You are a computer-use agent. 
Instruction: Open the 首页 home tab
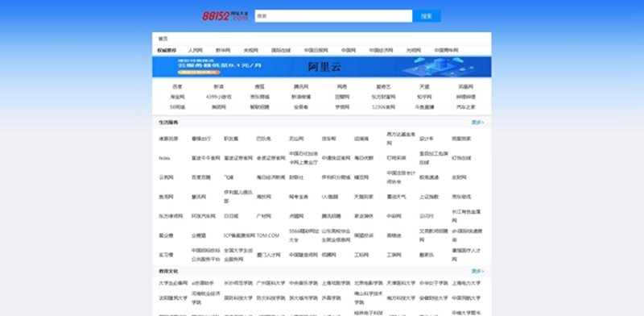(163, 39)
